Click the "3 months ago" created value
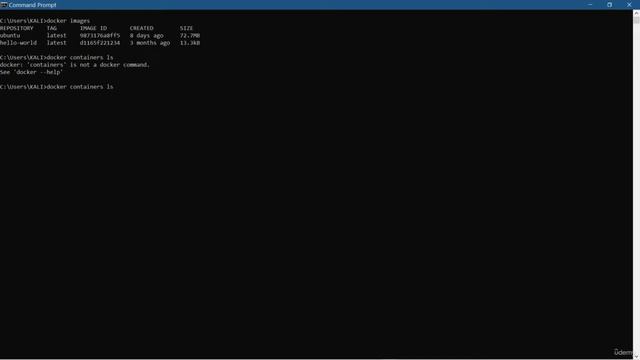Screen dimensions: 640x360 pos(150,43)
